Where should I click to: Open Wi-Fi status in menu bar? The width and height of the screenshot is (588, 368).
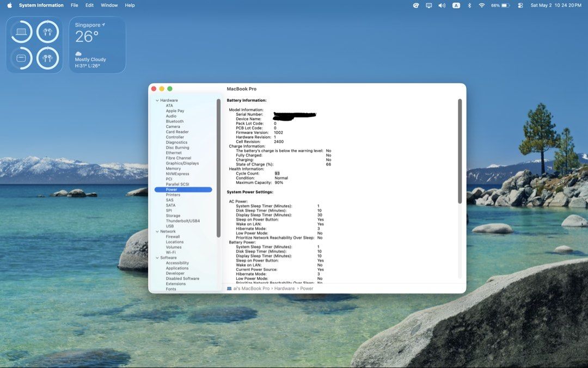click(x=482, y=5)
